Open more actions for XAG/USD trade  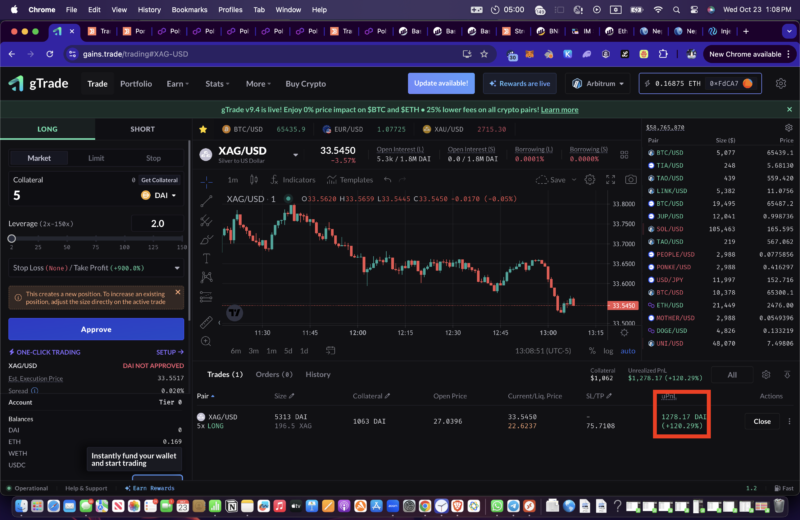tap(789, 422)
